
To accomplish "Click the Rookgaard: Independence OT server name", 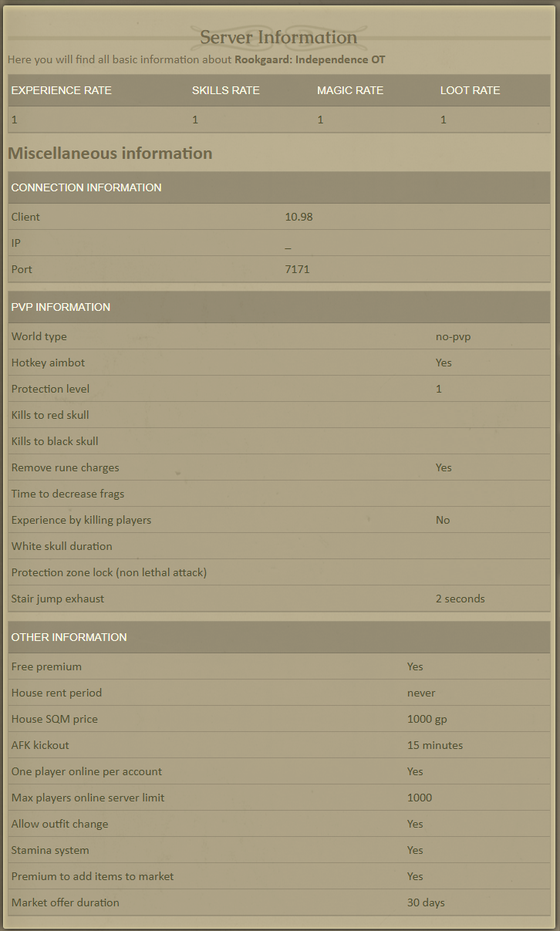I will 309,59.
